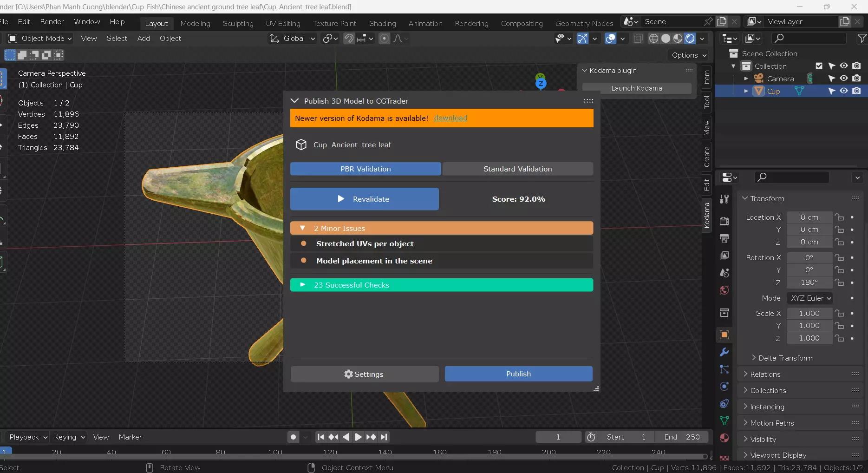Hide the Cup object in viewport
This screenshot has width=868, height=473.
click(844, 91)
